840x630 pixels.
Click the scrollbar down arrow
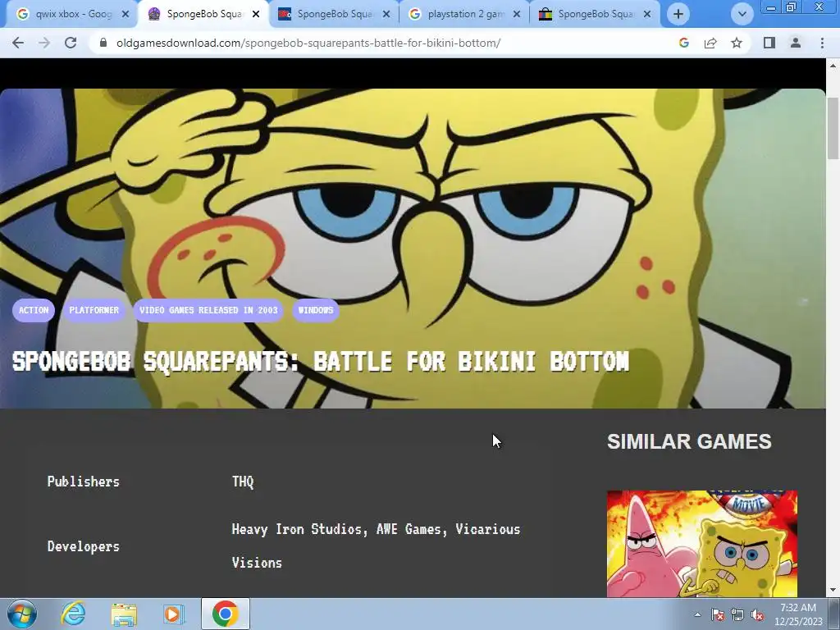point(833,591)
